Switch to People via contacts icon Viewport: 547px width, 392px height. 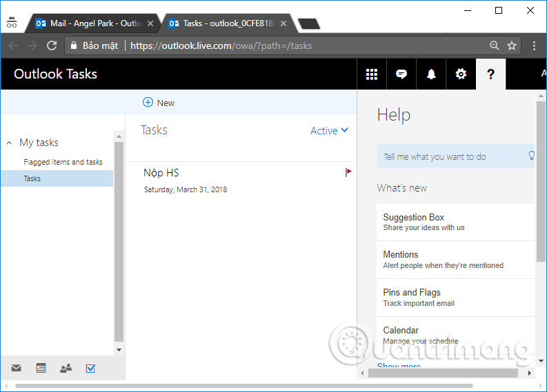[x=66, y=368]
